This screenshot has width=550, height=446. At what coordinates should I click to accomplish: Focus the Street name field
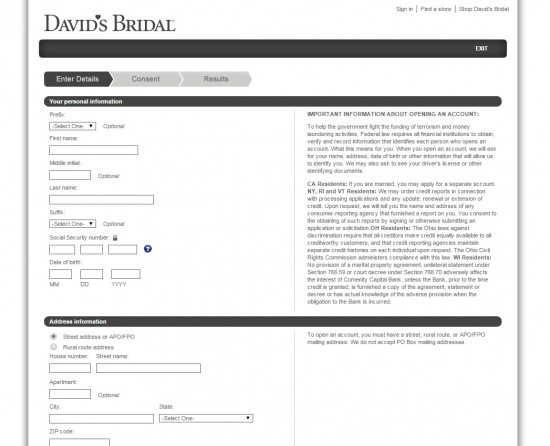pyautogui.click(x=148, y=368)
